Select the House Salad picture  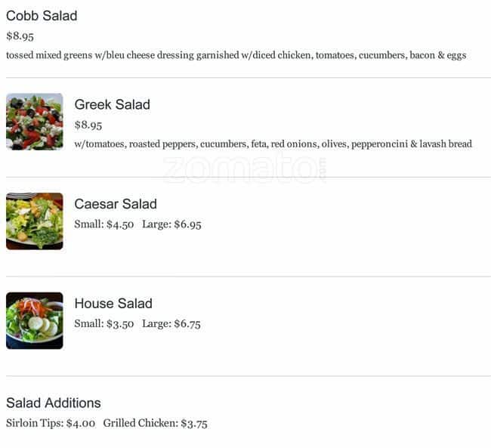click(x=34, y=320)
